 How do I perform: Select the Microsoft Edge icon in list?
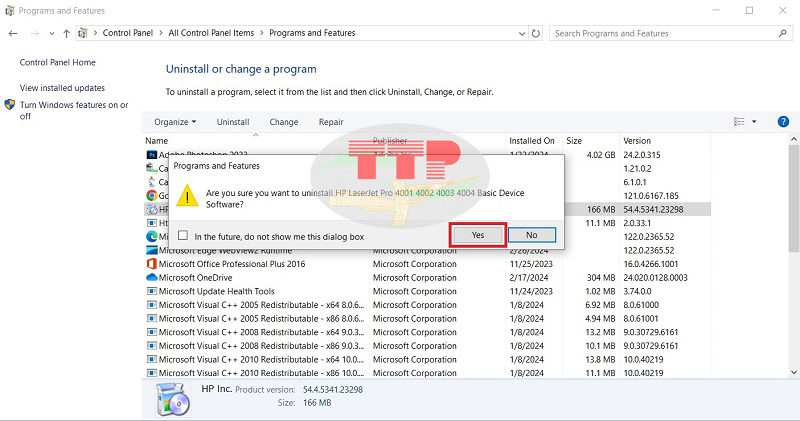[x=152, y=237]
